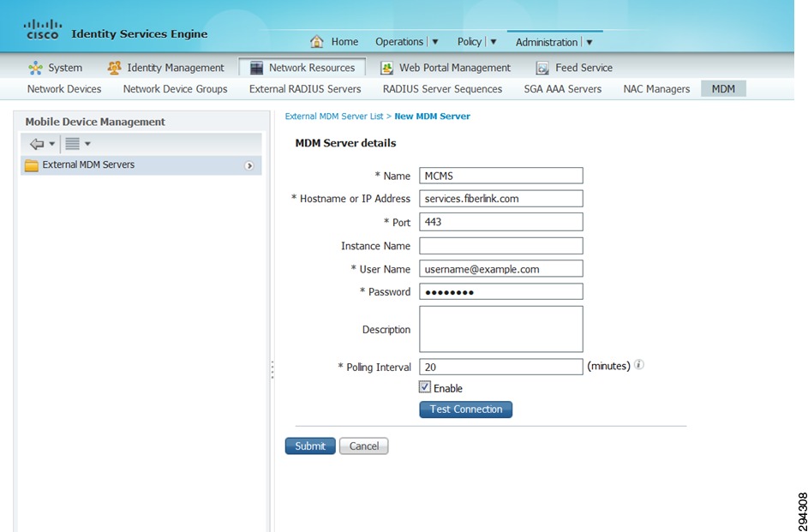Switch to the Web Portal Management tab
The image size is (808, 532).
446,68
